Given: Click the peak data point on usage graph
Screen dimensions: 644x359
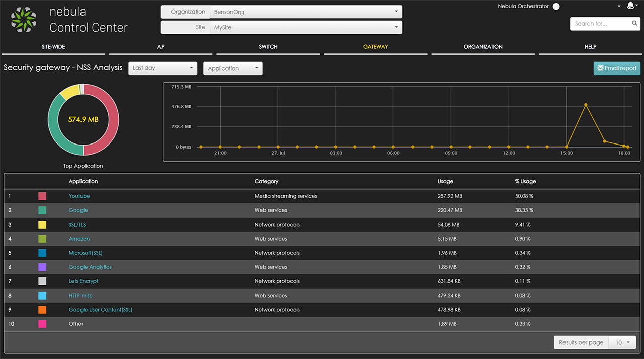Looking at the screenshot, I should click(586, 105).
